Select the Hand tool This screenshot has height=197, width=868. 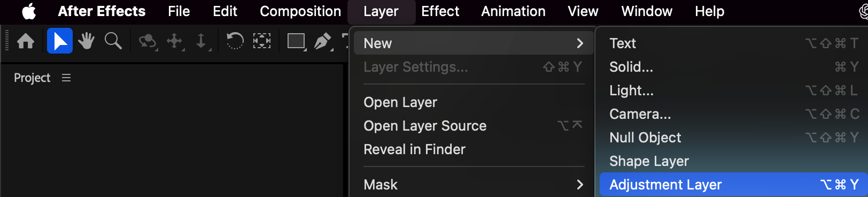[x=86, y=41]
